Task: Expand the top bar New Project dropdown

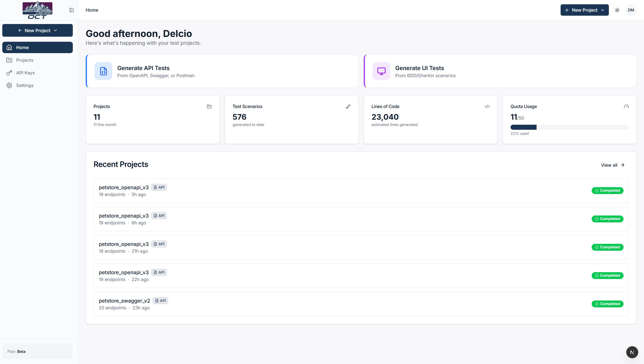Action: click(585, 10)
